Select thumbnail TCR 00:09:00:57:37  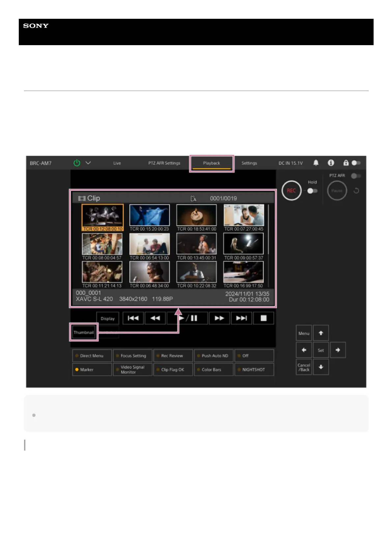click(x=244, y=247)
